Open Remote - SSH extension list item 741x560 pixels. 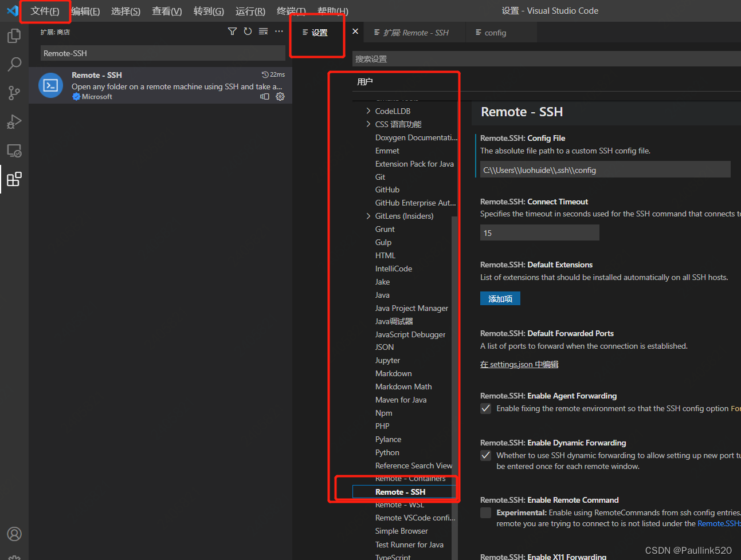click(x=160, y=85)
